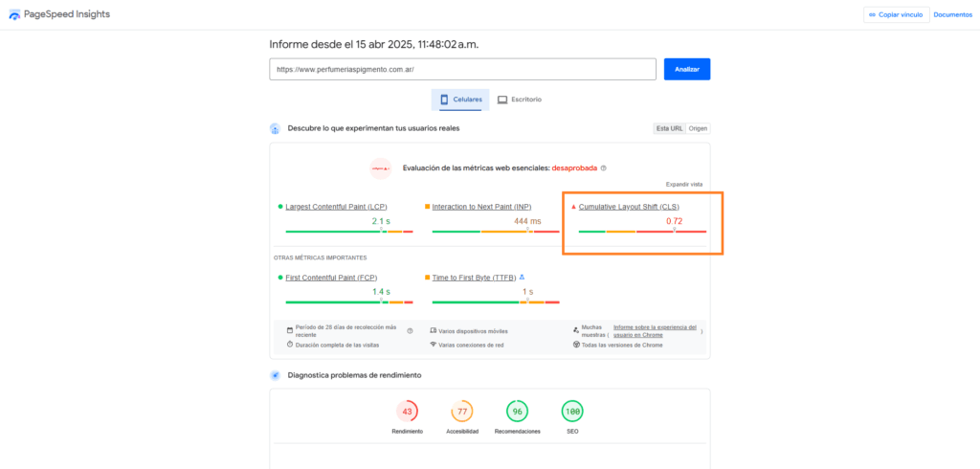Viewport: 980px width, 469px height.
Task: Click the Rendimiento score gauge showing 43
Action: pos(408,412)
